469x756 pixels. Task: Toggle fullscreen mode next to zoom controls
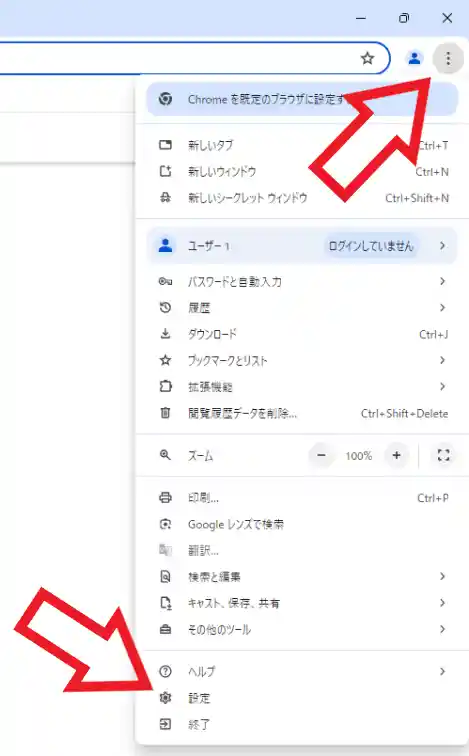[x=443, y=455]
